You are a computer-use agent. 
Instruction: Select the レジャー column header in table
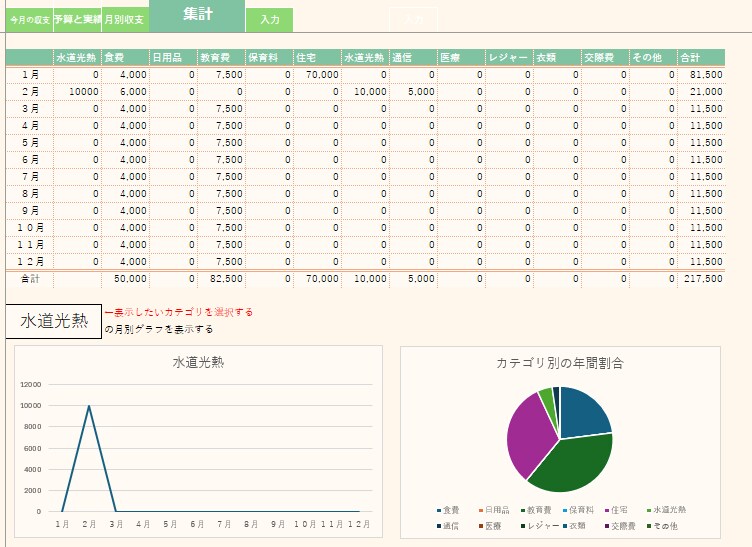pyautogui.click(x=509, y=58)
